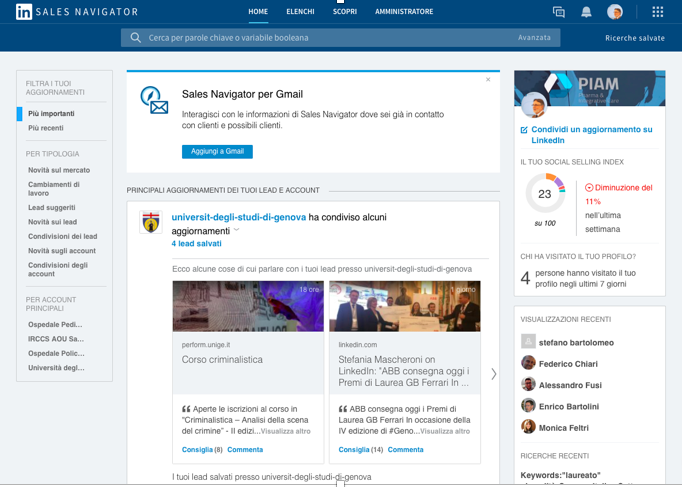Open Federico Chiari profile name
This screenshot has height=487, width=682.
568,364
